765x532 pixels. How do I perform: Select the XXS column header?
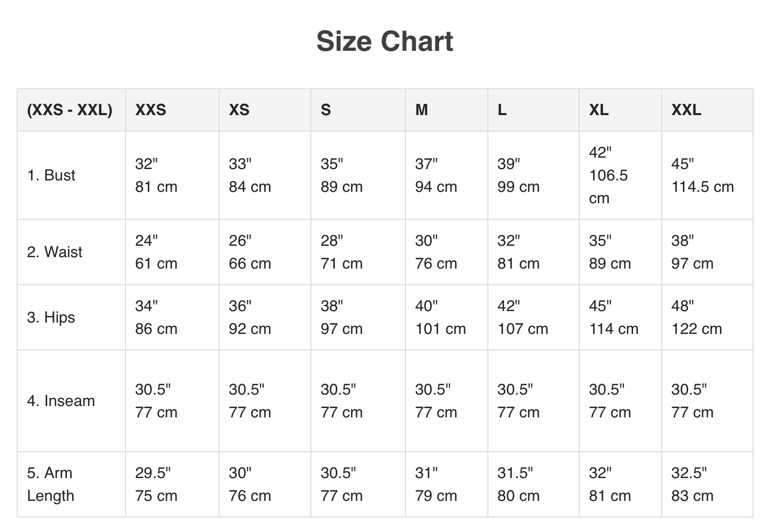tap(151, 110)
